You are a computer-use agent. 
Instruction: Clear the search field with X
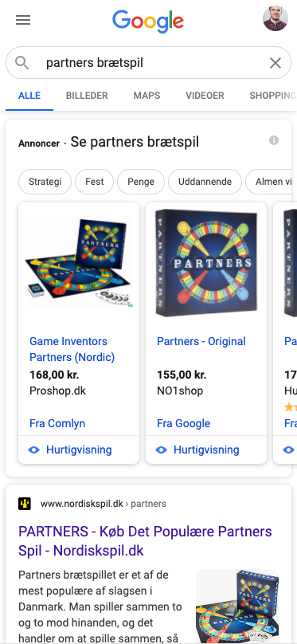pyautogui.click(x=276, y=63)
